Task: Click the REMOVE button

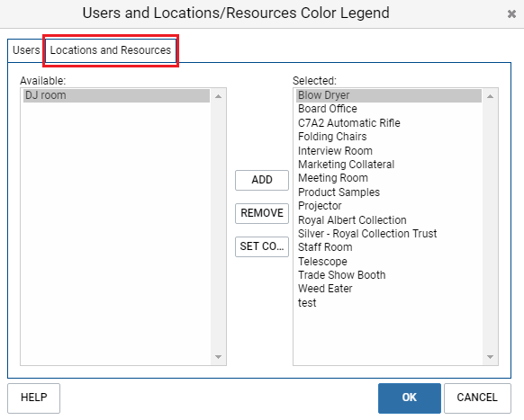Action: [x=262, y=213]
